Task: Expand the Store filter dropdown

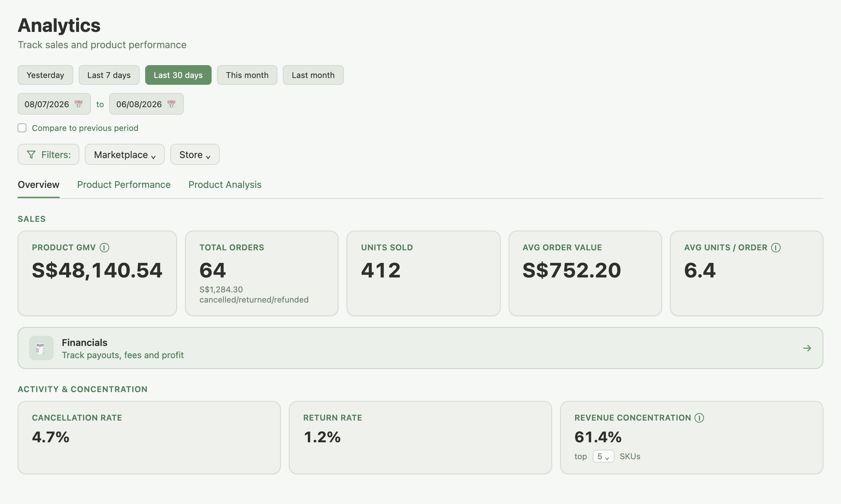Action: point(195,155)
